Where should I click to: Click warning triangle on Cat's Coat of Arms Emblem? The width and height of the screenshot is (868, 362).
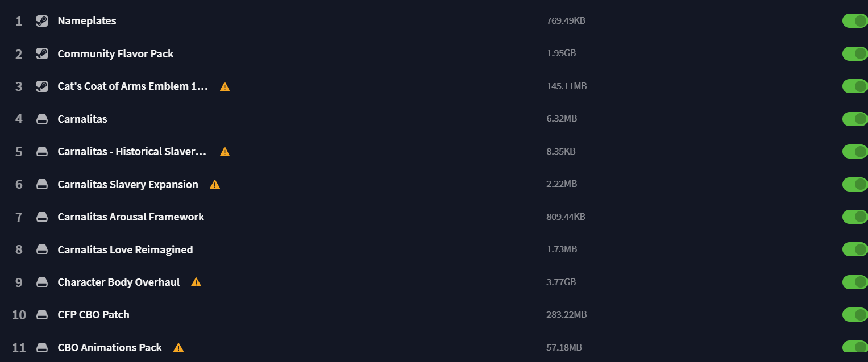[x=225, y=87]
